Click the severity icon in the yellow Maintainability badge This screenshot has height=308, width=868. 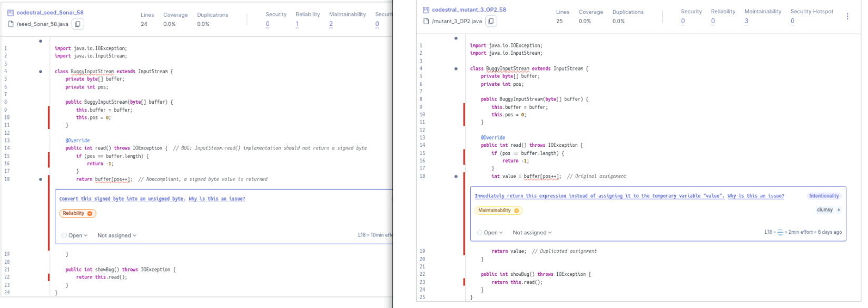tap(517, 211)
